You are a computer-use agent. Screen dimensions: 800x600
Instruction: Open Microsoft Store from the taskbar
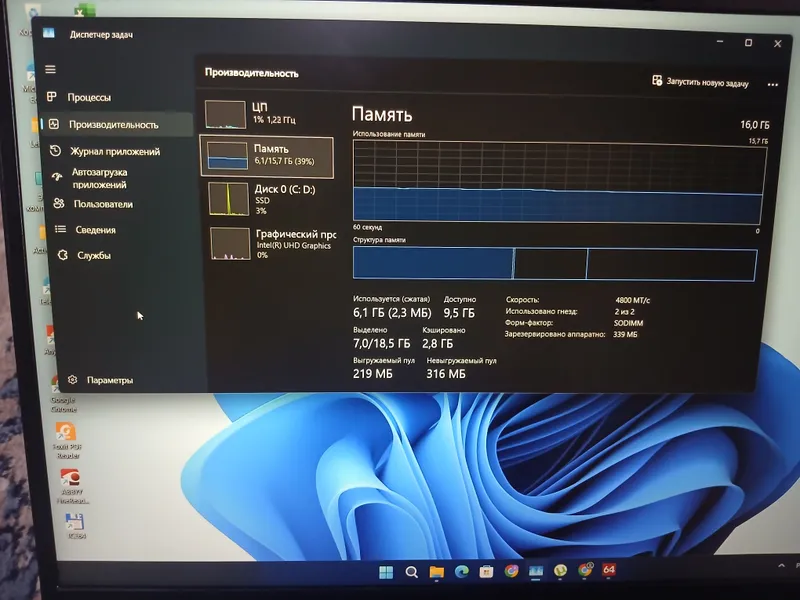(x=486, y=571)
